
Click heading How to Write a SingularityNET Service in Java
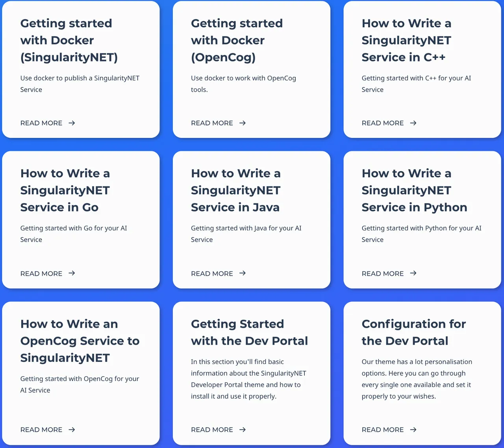[235, 190]
